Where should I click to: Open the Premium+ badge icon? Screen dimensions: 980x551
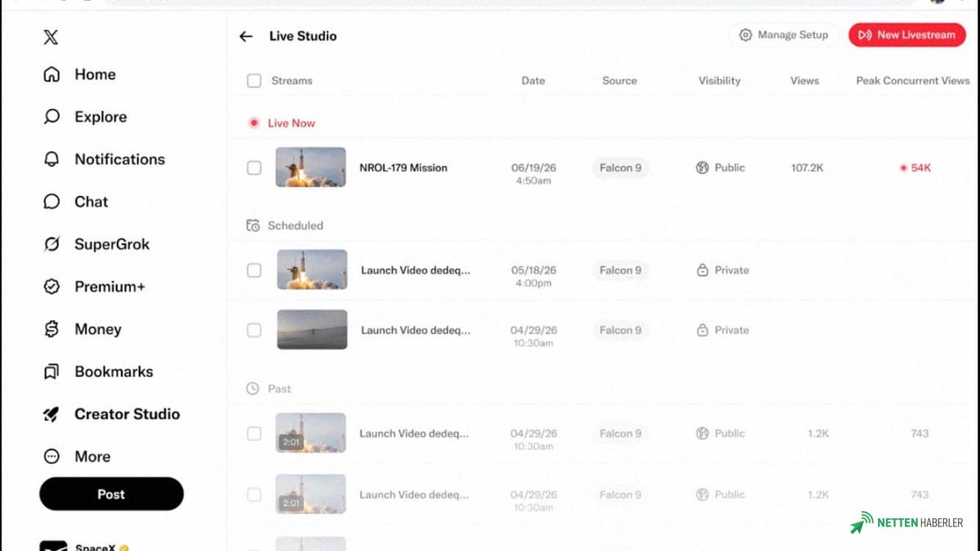(x=51, y=287)
